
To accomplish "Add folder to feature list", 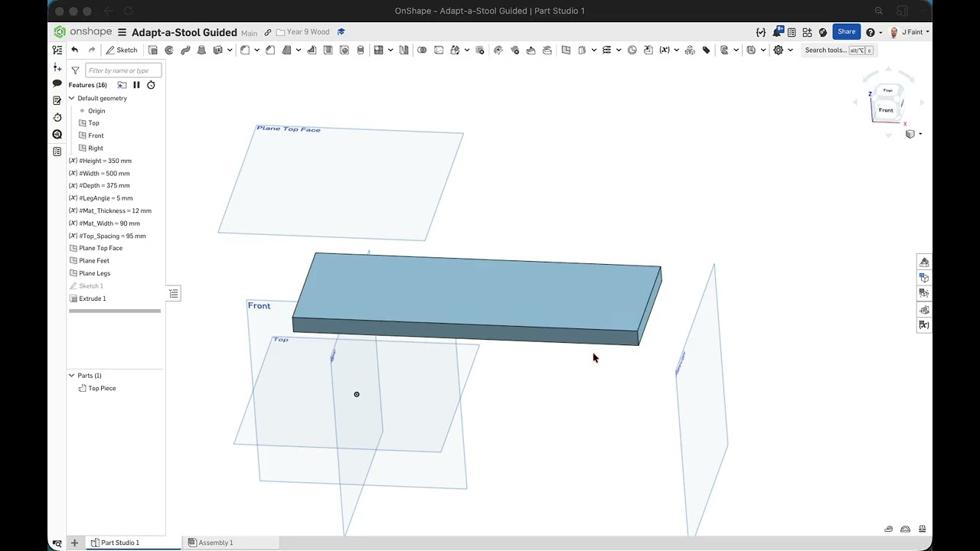I will [122, 85].
